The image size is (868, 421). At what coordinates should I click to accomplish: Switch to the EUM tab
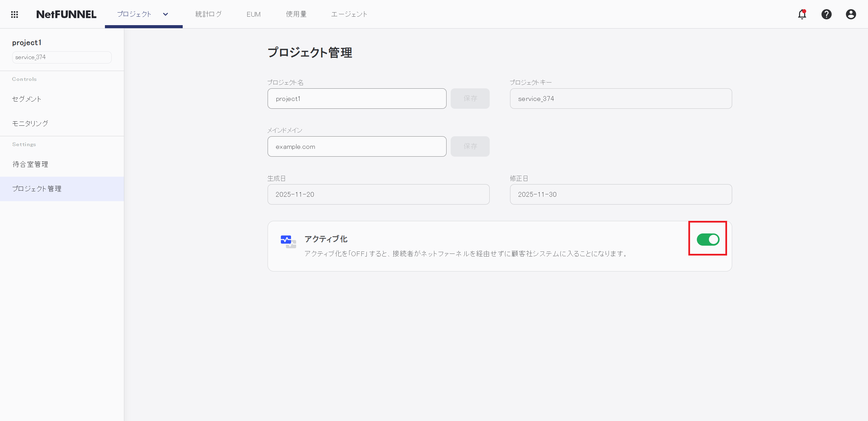[253, 14]
